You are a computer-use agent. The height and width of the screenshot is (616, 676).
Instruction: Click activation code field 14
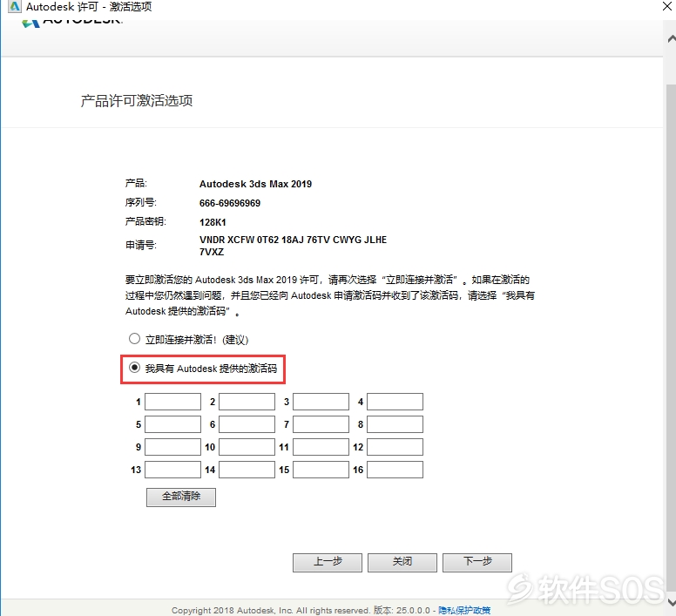tap(247, 470)
